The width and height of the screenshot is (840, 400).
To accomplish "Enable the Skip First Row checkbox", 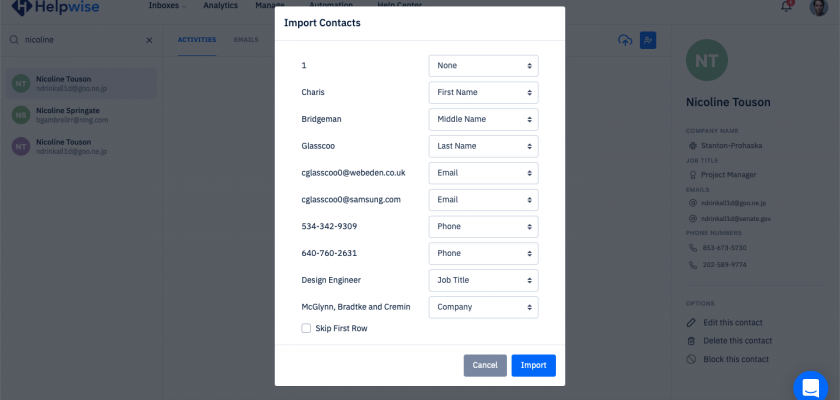I will (x=306, y=328).
